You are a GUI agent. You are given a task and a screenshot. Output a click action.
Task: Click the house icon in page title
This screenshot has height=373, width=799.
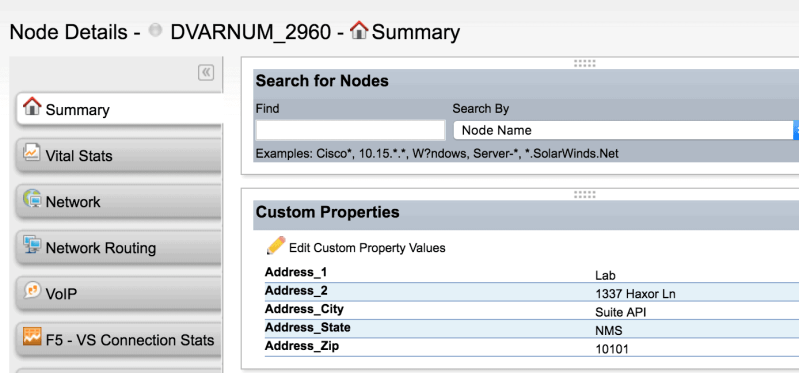(359, 30)
